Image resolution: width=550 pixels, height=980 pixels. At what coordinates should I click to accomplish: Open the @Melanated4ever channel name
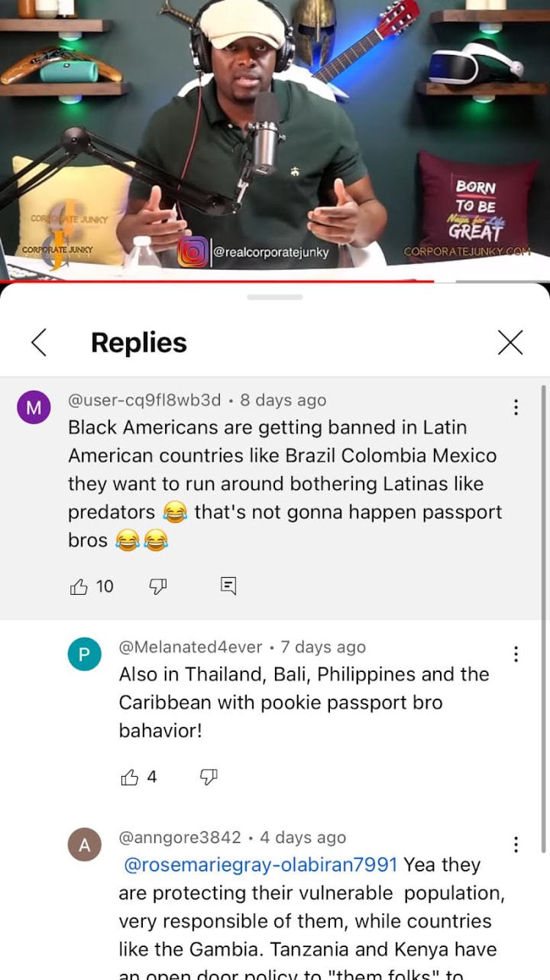pos(190,647)
